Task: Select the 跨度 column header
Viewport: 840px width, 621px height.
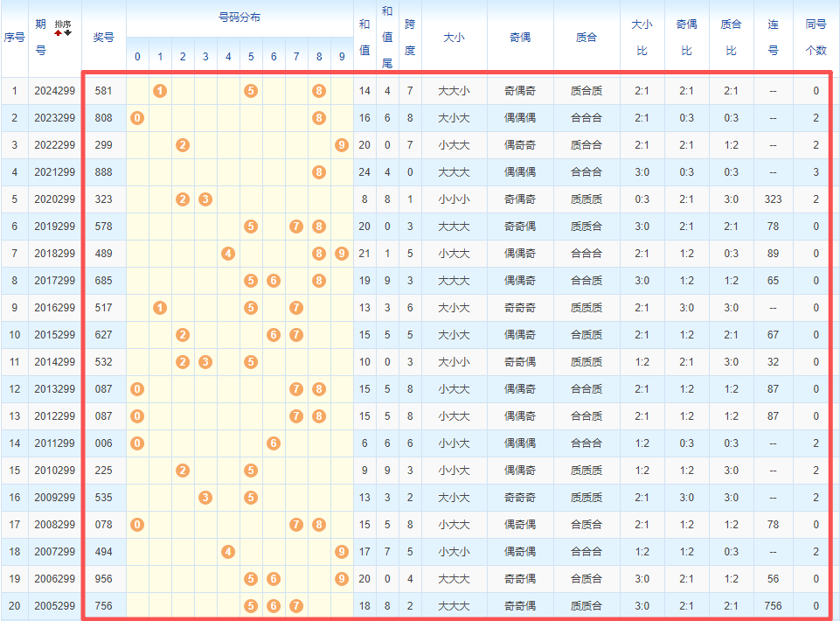Action: (410, 38)
